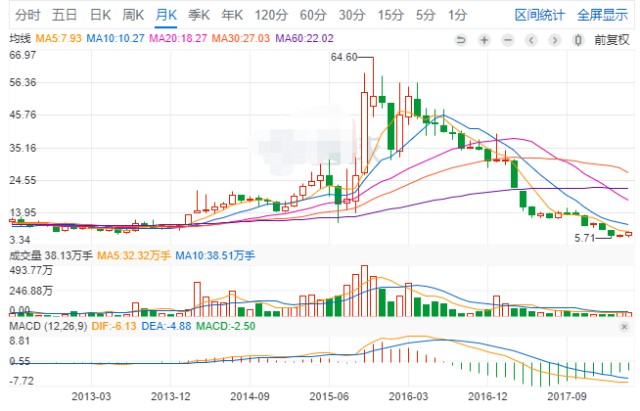The height and width of the screenshot is (411, 640).
Task: Click the undo/reset chart icon
Action: point(461,40)
